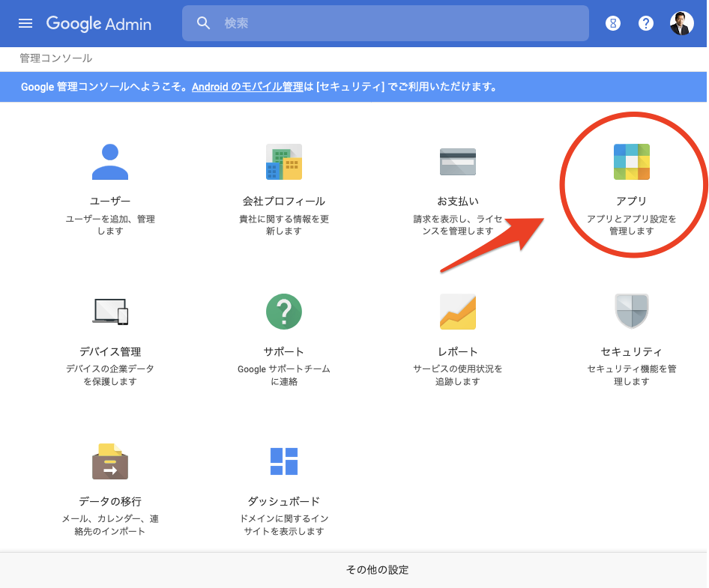The image size is (709, 588).
Task: Open the Android のモバイル管理 link
Action: [x=247, y=87]
